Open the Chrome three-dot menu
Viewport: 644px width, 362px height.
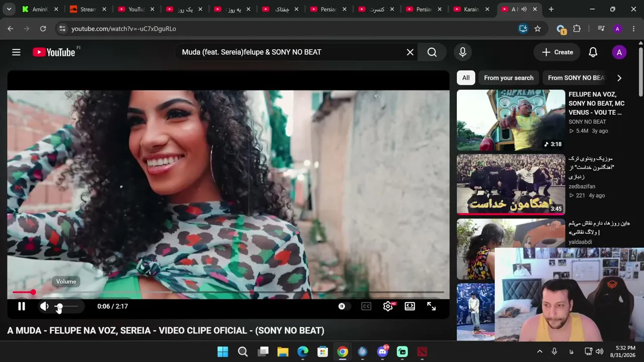[x=633, y=29]
